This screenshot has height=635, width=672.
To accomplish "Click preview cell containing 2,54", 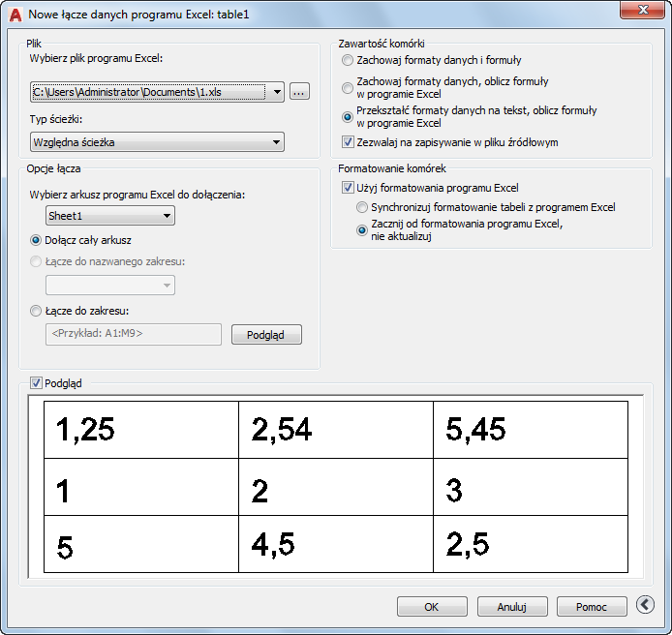I will click(336, 430).
